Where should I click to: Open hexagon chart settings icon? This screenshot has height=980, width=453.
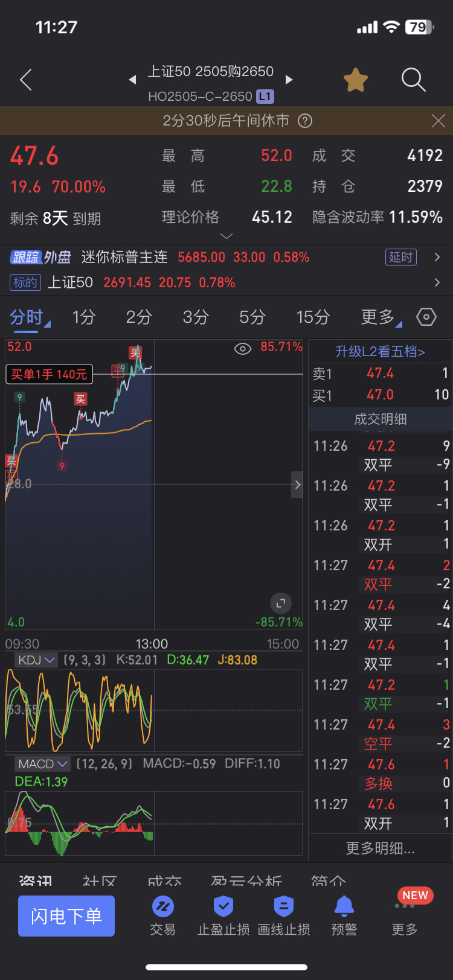pos(426,317)
